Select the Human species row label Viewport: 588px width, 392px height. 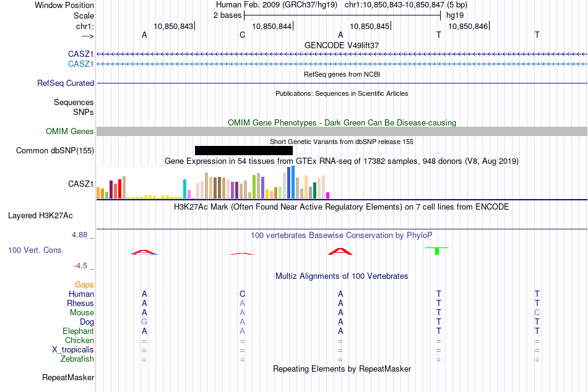click(81, 294)
